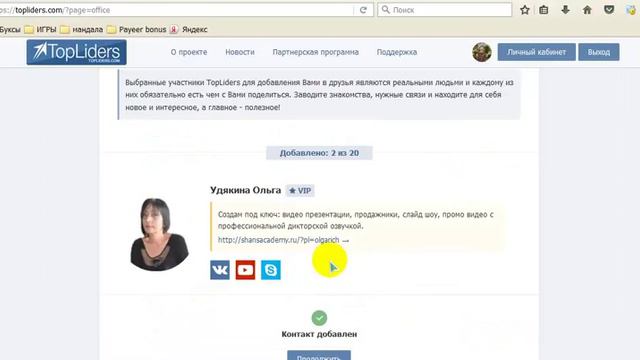Click the name Удякина Ольга
This screenshot has width=640, height=360.
tap(245, 190)
